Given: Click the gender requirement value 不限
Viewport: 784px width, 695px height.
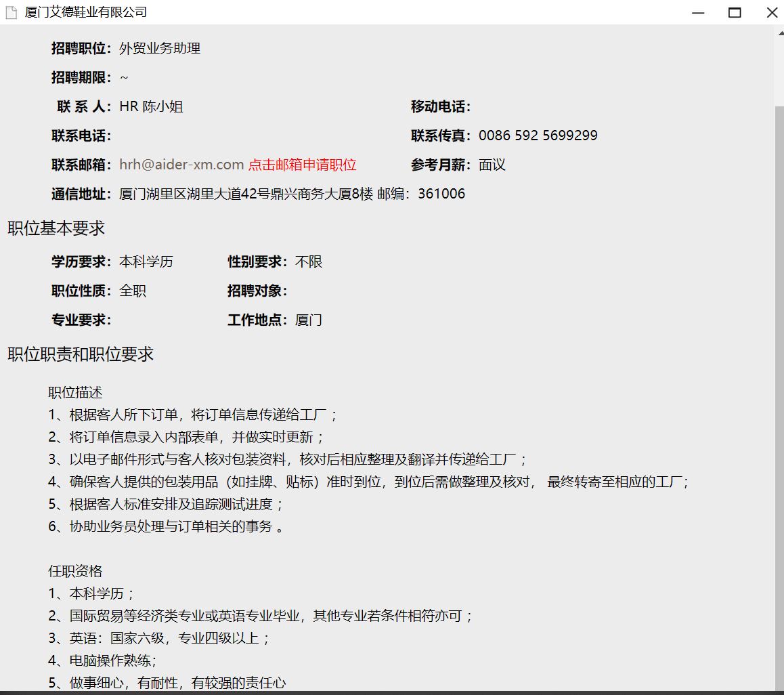Looking at the screenshot, I should tap(309, 261).
